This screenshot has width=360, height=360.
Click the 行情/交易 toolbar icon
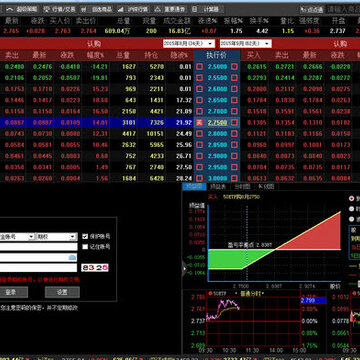pos(47,9)
